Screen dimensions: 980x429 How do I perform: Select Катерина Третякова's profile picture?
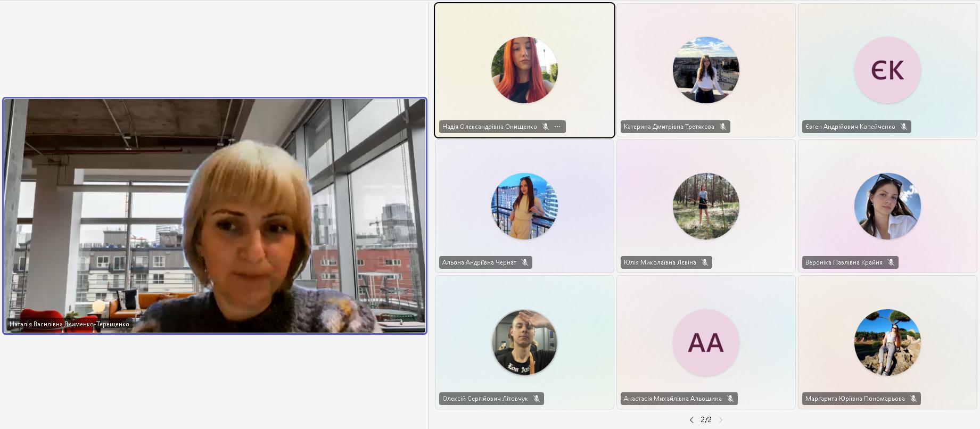(706, 70)
